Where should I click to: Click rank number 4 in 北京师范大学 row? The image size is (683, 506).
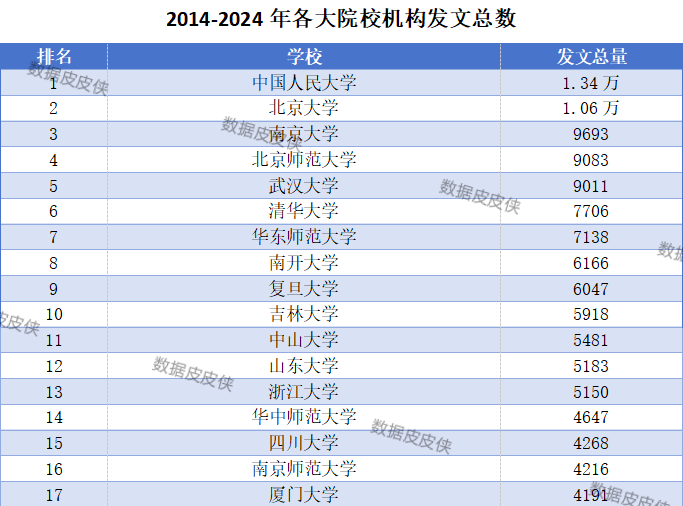coord(54,160)
